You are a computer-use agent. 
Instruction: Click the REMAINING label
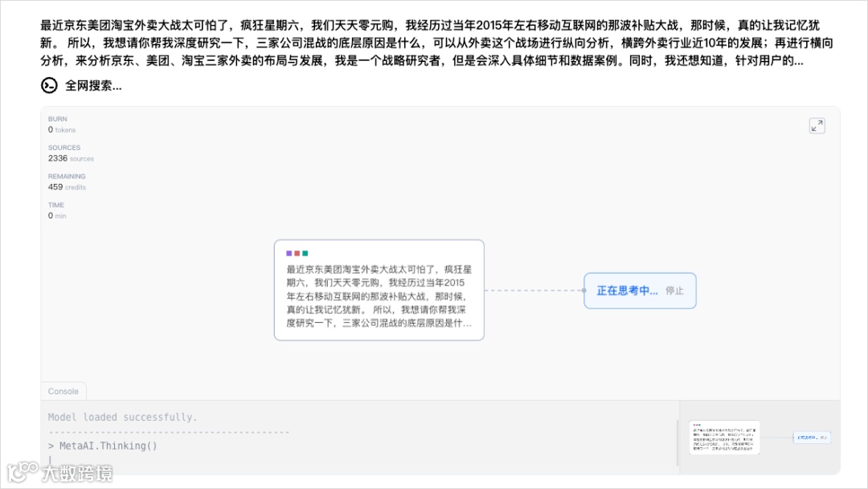click(67, 177)
